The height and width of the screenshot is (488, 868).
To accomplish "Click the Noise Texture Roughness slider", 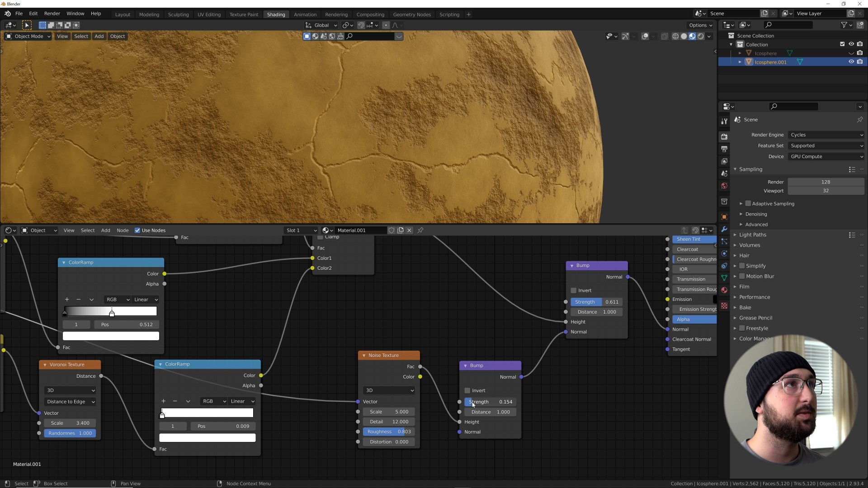I will (x=389, y=432).
